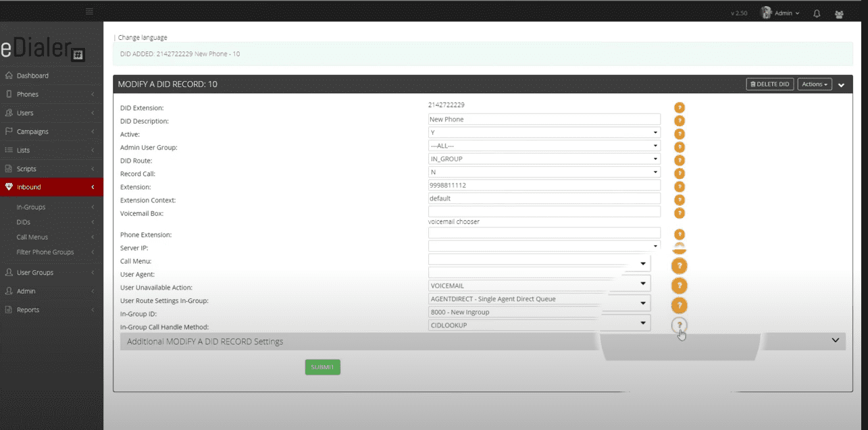Click the User Agent input field

(524, 273)
